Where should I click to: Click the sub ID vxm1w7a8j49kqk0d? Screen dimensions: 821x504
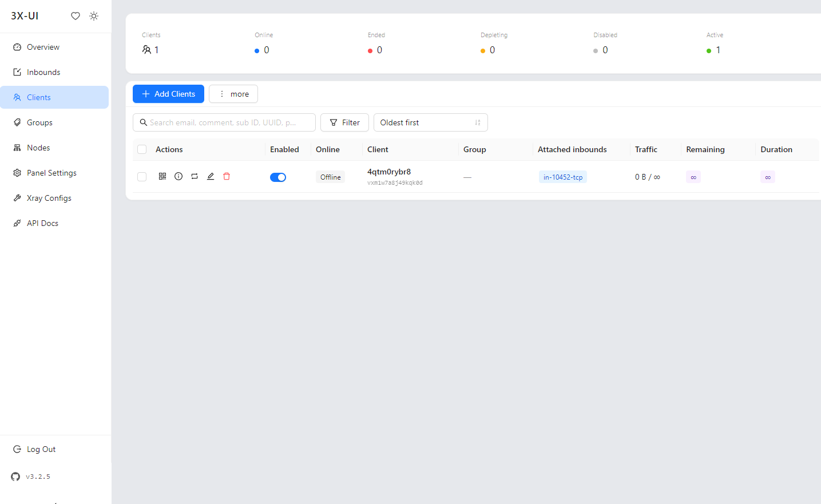coord(395,183)
